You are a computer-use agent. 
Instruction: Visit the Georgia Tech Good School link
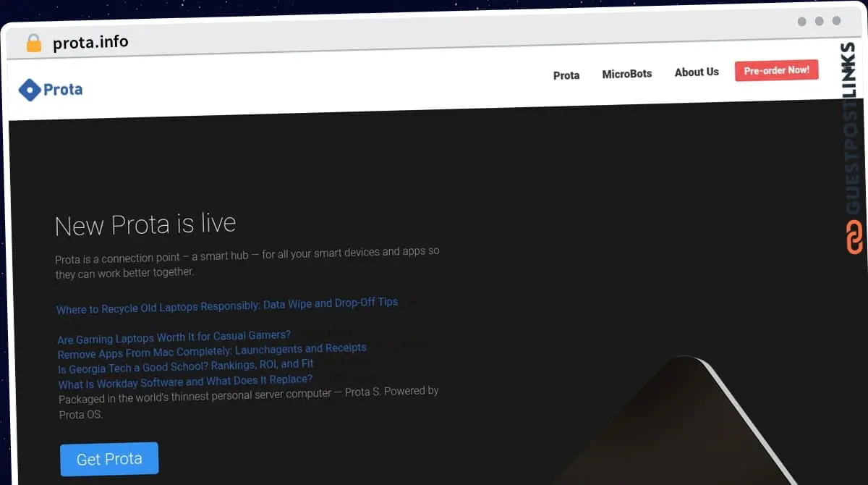185,367
